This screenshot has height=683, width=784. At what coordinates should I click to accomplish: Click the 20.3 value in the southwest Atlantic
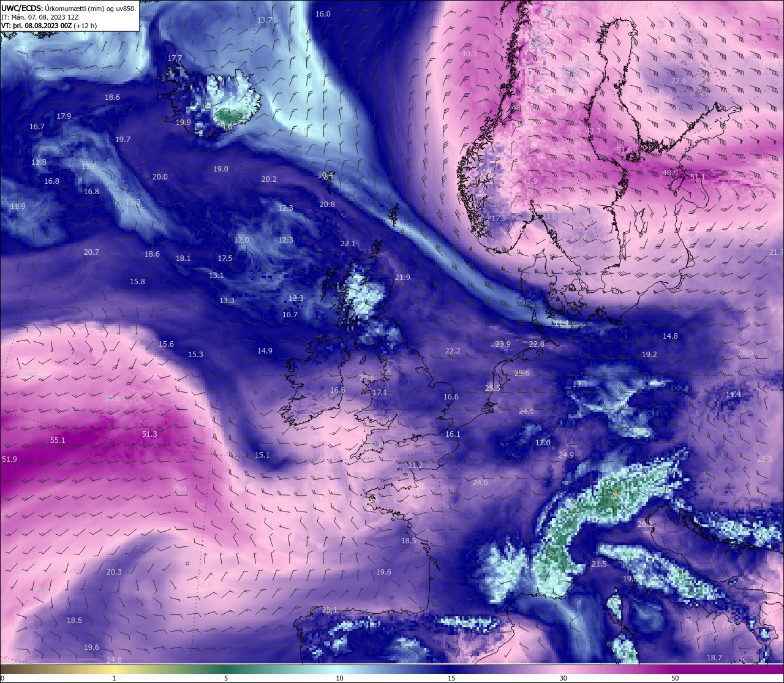114,572
